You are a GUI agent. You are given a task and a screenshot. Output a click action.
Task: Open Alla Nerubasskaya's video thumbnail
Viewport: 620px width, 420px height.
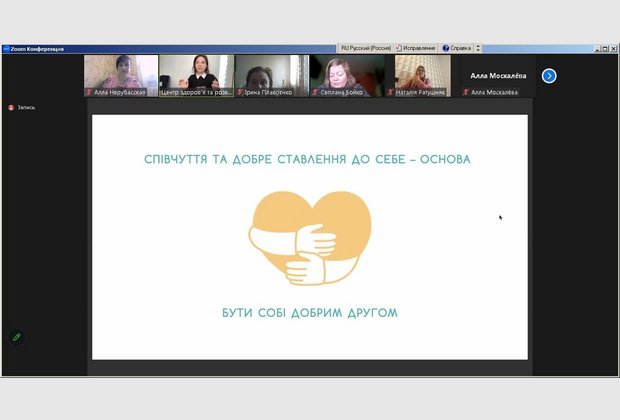pos(121,76)
